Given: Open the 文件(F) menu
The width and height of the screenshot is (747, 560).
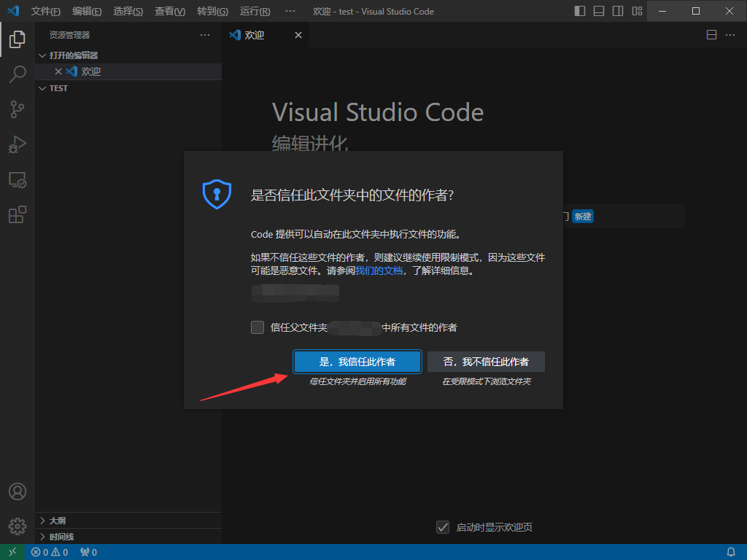Looking at the screenshot, I should tap(46, 12).
